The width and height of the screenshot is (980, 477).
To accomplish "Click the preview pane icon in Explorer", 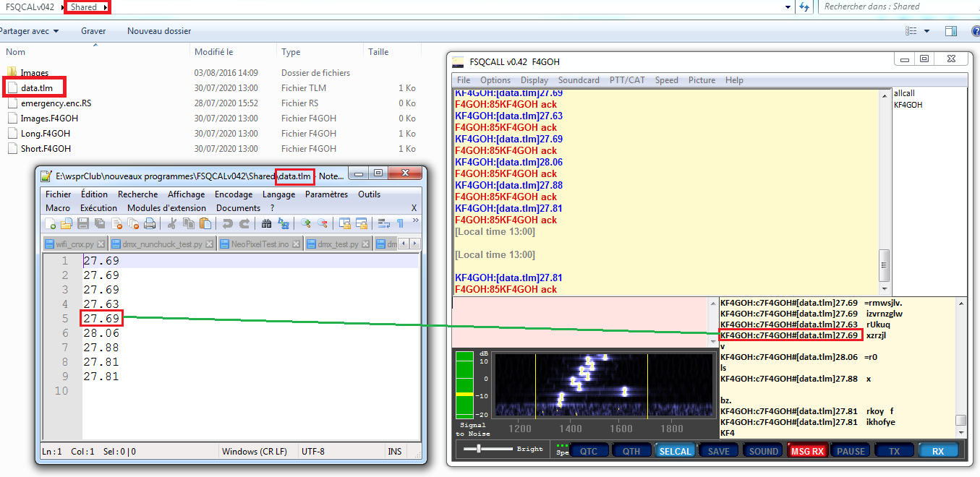I will click(x=951, y=31).
